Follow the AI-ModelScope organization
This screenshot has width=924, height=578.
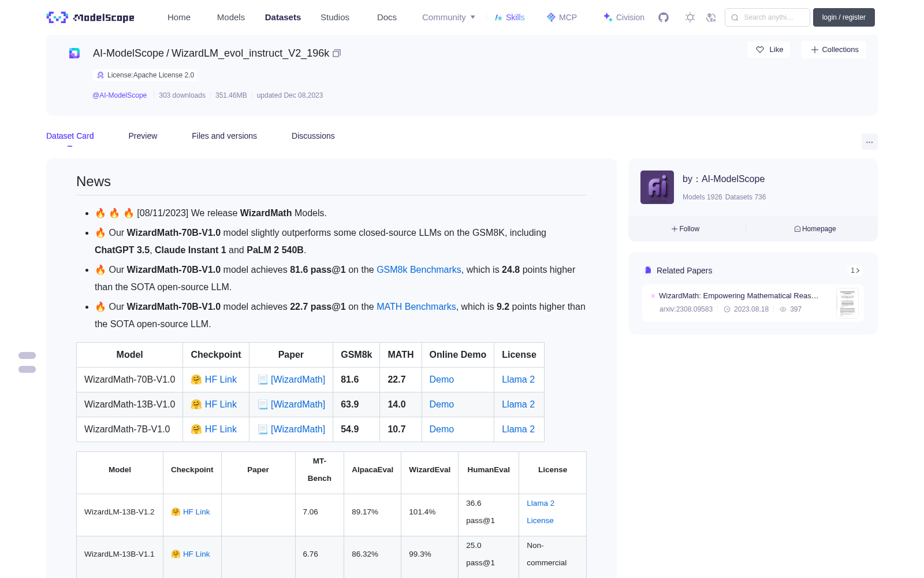point(685,229)
